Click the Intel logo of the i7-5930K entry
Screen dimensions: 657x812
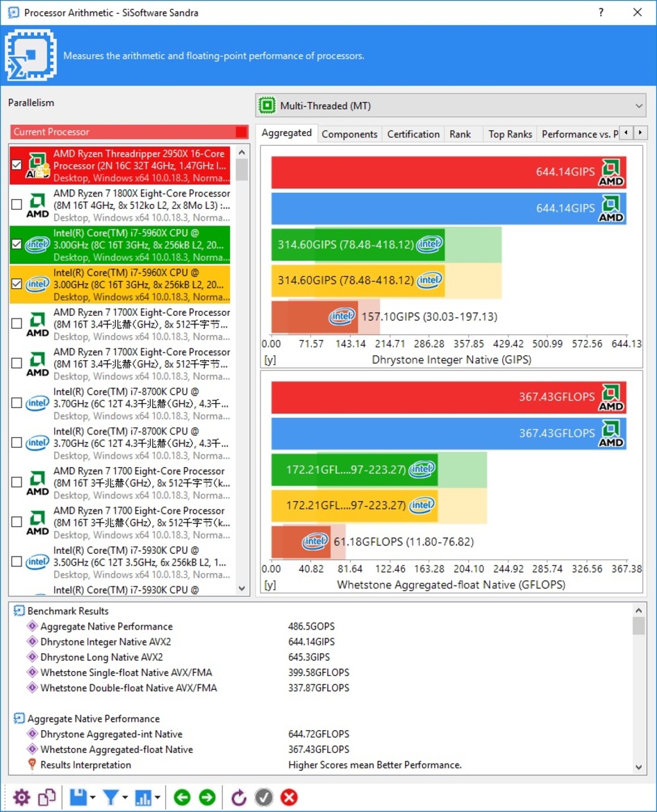click(38, 562)
